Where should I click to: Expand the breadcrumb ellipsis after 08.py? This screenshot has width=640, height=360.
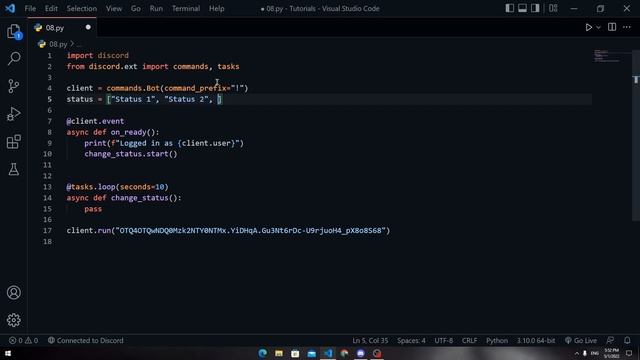(x=79, y=44)
